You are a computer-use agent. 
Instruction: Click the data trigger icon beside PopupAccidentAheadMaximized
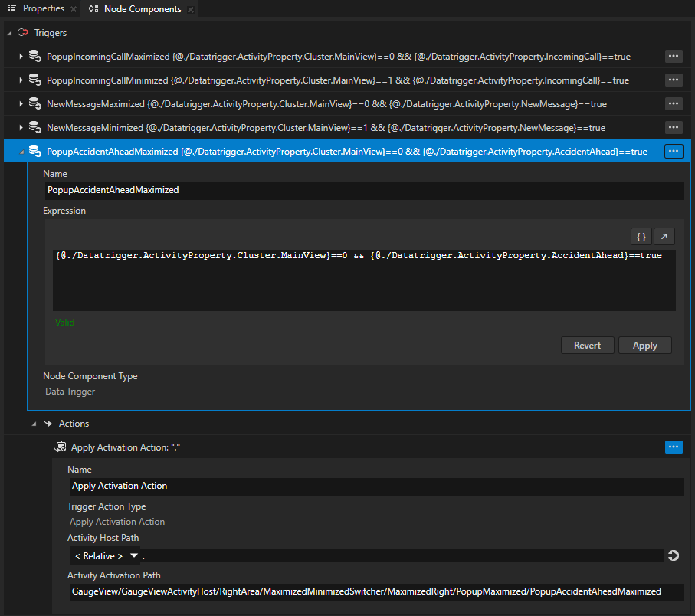[35, 151]
